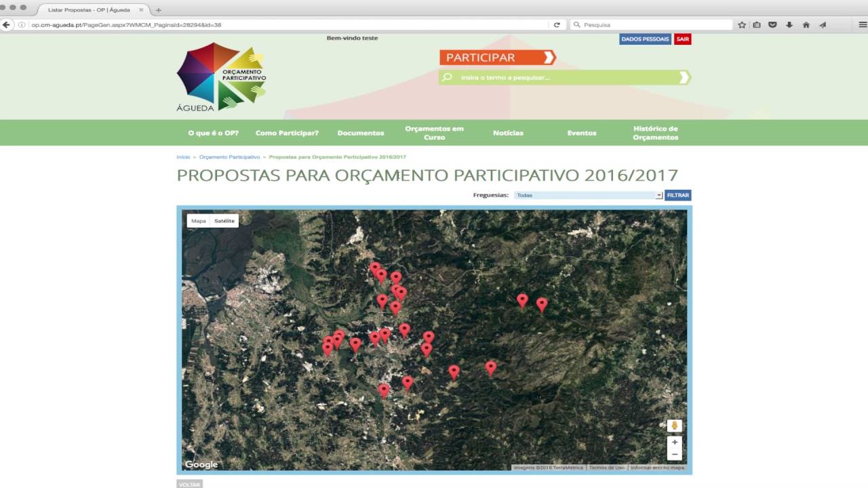Image resolution: width=868 pixels, height=488 pixels.
Task: Click the magnifier icon in site search
Action: [447, 77]
